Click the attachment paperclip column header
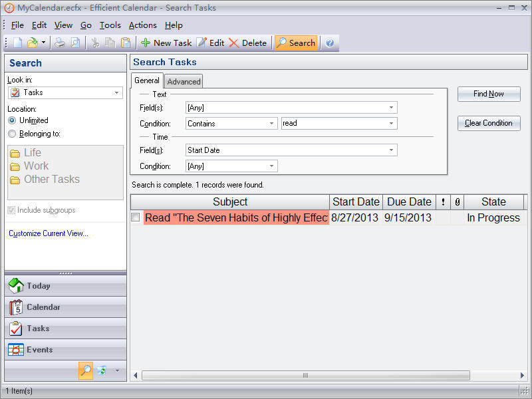The height and width of the screenshot is (399, 532). pos(458,202)
